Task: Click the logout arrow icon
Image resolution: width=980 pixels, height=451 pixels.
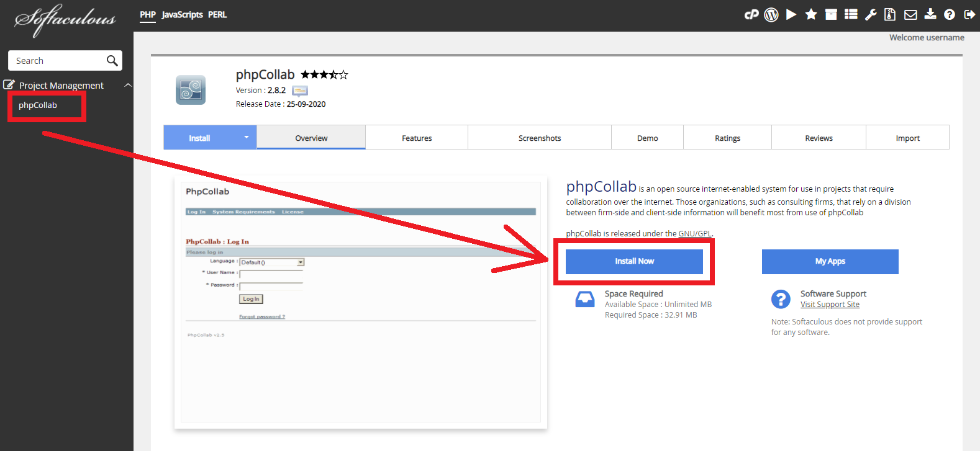Action: (x=969, y=14)
